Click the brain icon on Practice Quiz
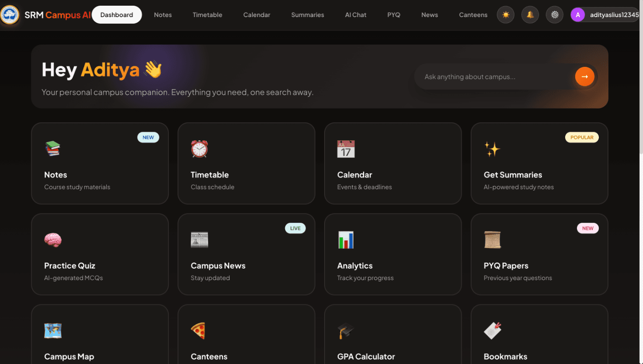643x364 pixels. [x=53, y=240]
